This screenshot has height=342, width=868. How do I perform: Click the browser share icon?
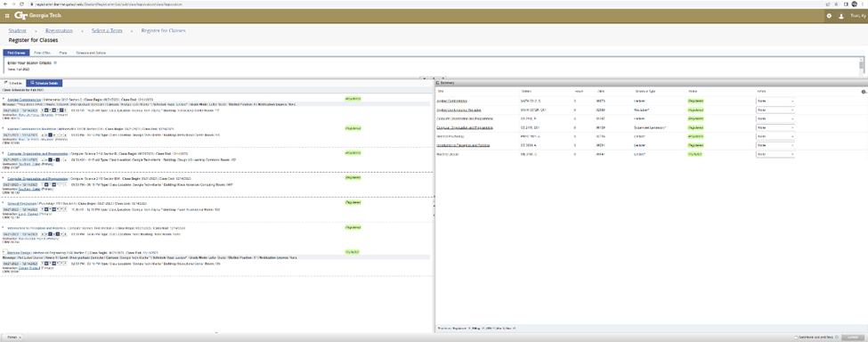pyautogui.click(x=827, y=4)
